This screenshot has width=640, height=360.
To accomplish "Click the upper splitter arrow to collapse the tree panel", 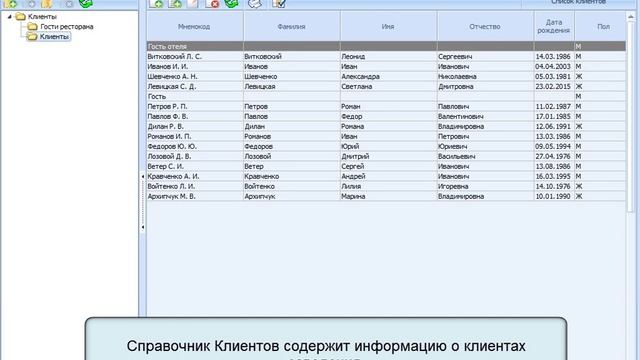I will [x=142, y=176].
